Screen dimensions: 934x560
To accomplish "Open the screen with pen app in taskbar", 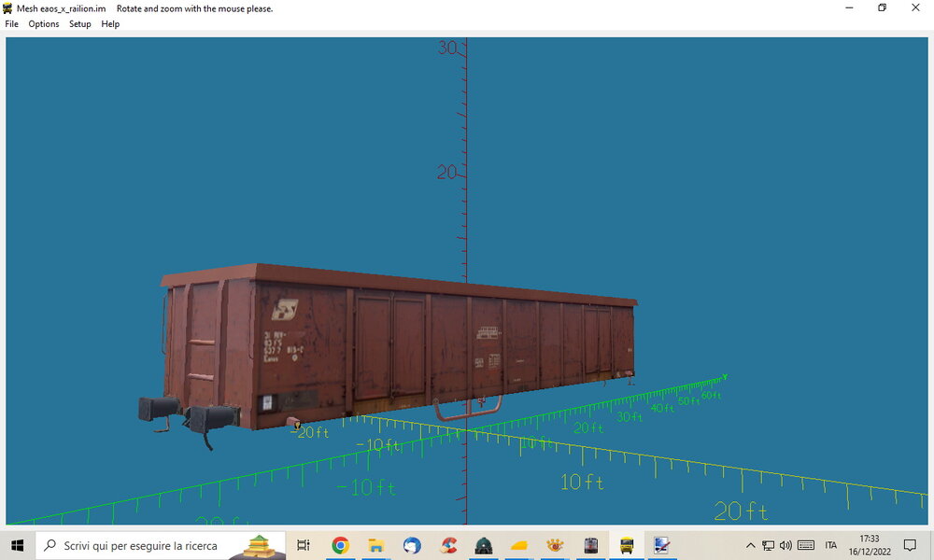I will (662, 545).
